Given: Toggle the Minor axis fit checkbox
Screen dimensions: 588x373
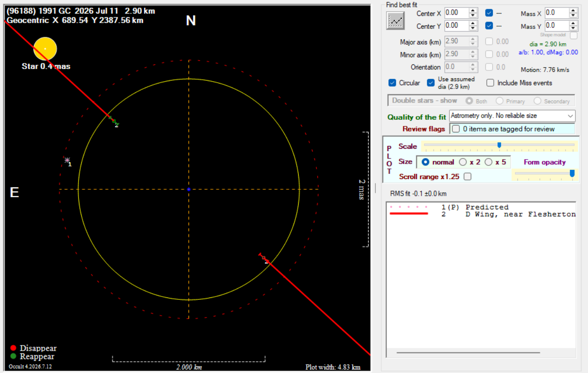Looking at the screenshot, I should pyautogui.click(x=489, y=54).
